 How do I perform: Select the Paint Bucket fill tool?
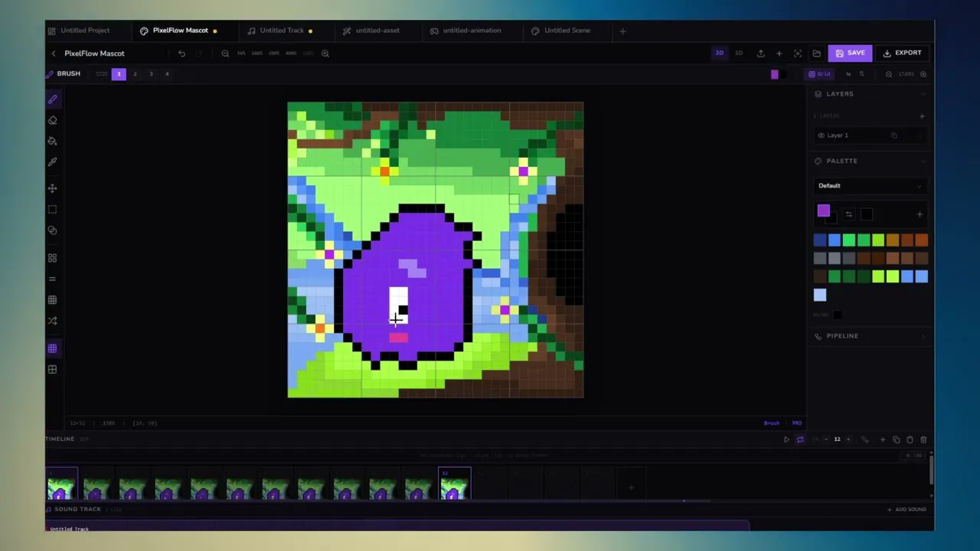pos(52,141)
